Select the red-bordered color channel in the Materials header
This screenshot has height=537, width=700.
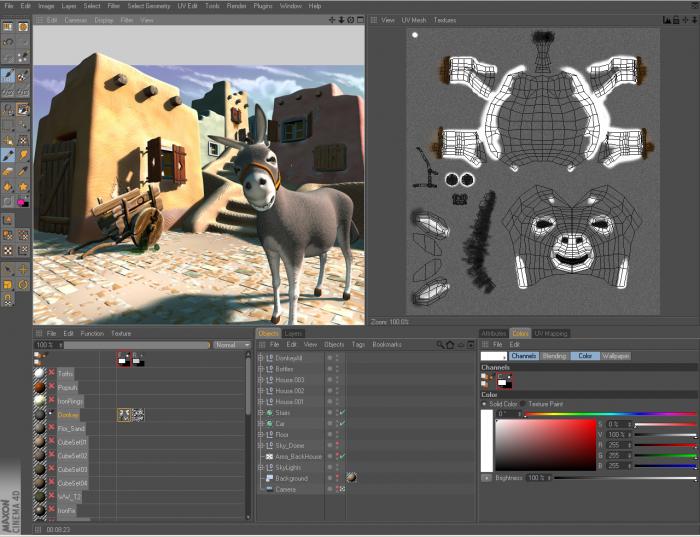(x=124, y=359)
